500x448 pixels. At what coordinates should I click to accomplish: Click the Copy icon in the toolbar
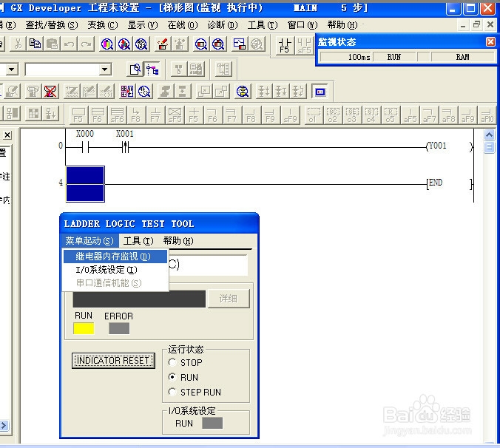click(x=35, y=44)
